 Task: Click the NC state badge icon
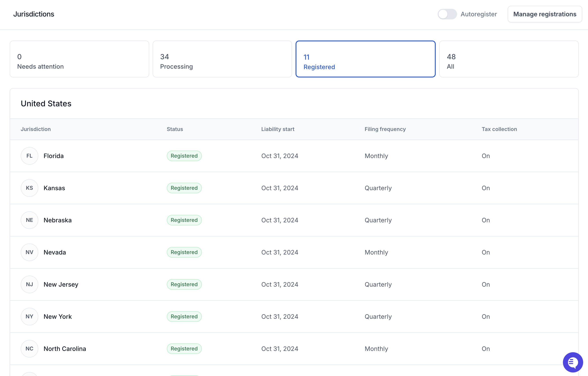[x=29, y=349]
